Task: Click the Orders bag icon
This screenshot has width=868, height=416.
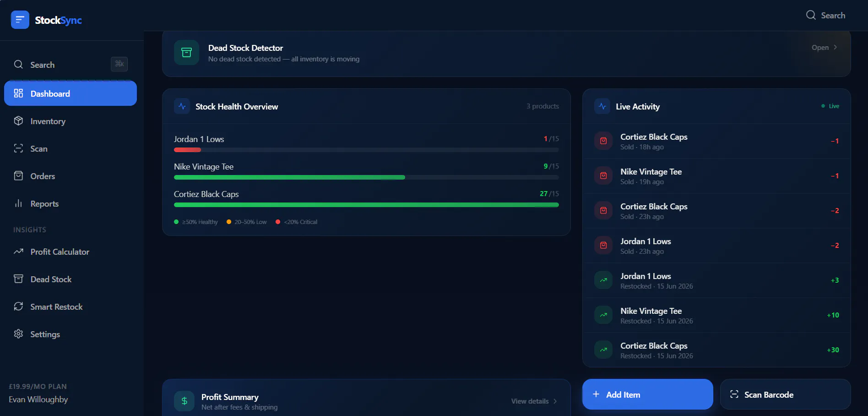Action: coord(18,176)
